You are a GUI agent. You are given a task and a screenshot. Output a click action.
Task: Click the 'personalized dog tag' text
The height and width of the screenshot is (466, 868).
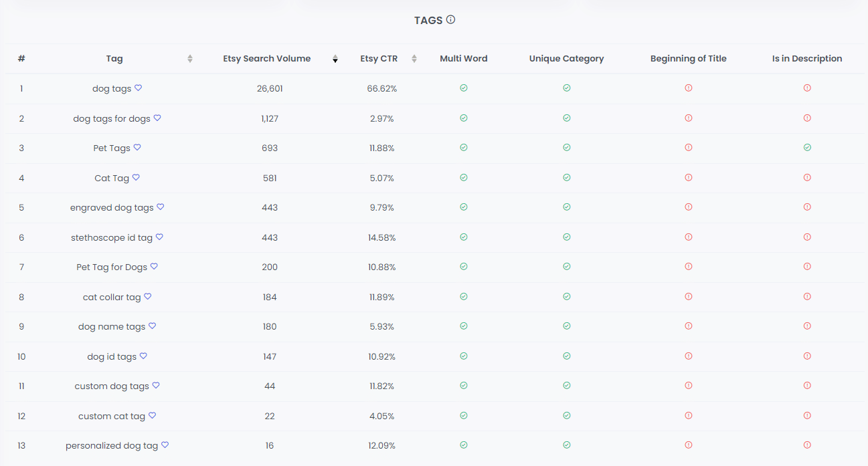click(112, 446)
